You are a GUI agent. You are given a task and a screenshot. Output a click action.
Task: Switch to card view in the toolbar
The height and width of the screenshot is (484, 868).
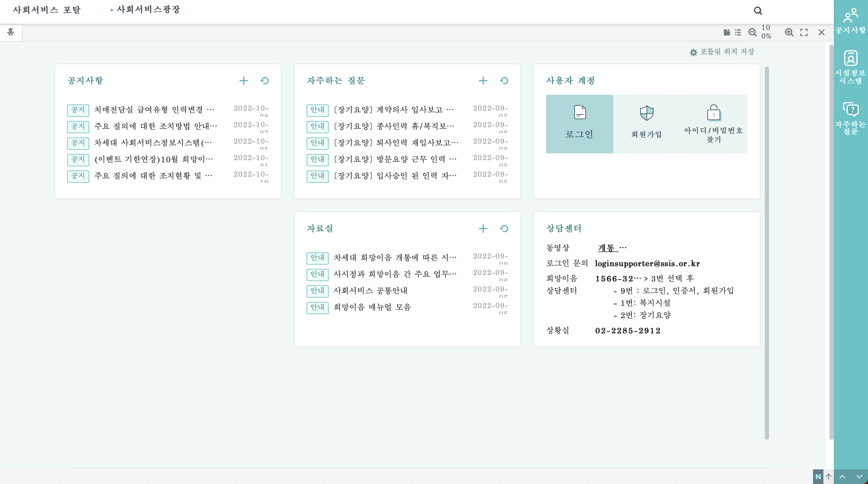pos(727,32)
